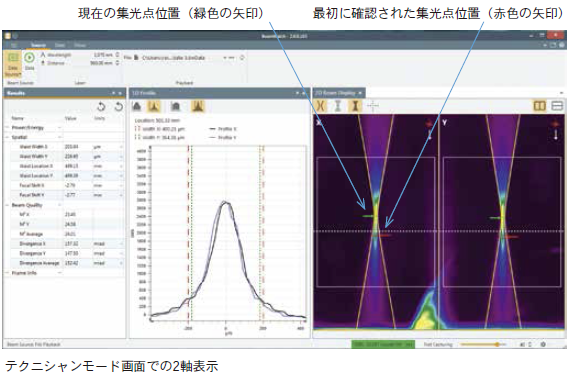The width and height of the screenshot is (570, 380).
Task: Close the Results panel
Action: click(120, 93)
